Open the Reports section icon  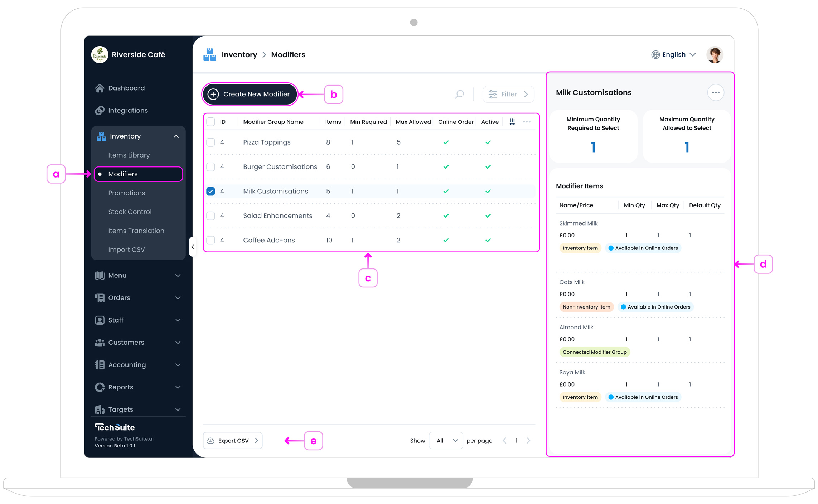pos(99,387)
